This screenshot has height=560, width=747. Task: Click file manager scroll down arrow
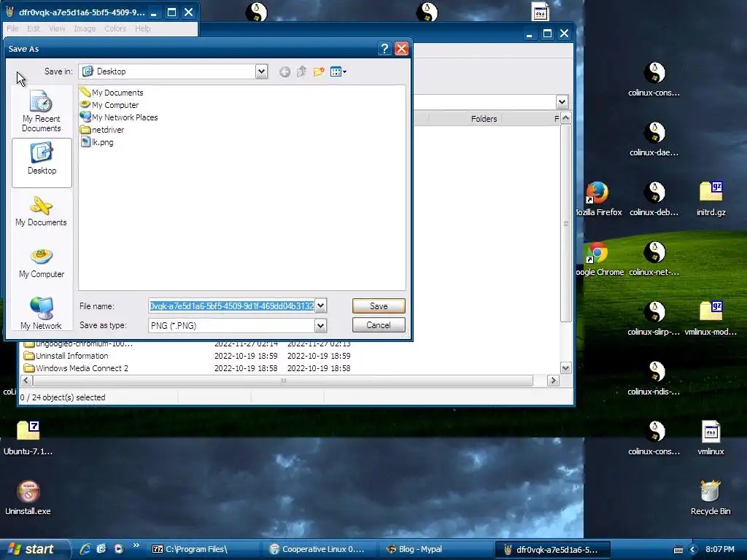[x=565, y=367]
